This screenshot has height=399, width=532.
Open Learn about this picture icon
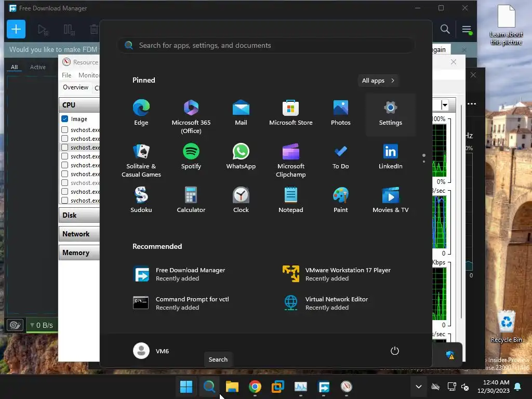point(506,24)
